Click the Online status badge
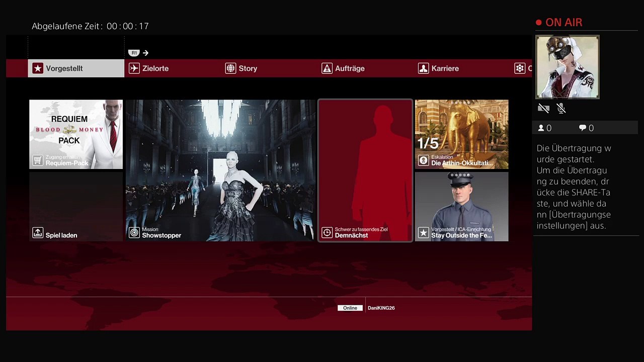Screen dimensions: 644x362 point(350,308)
